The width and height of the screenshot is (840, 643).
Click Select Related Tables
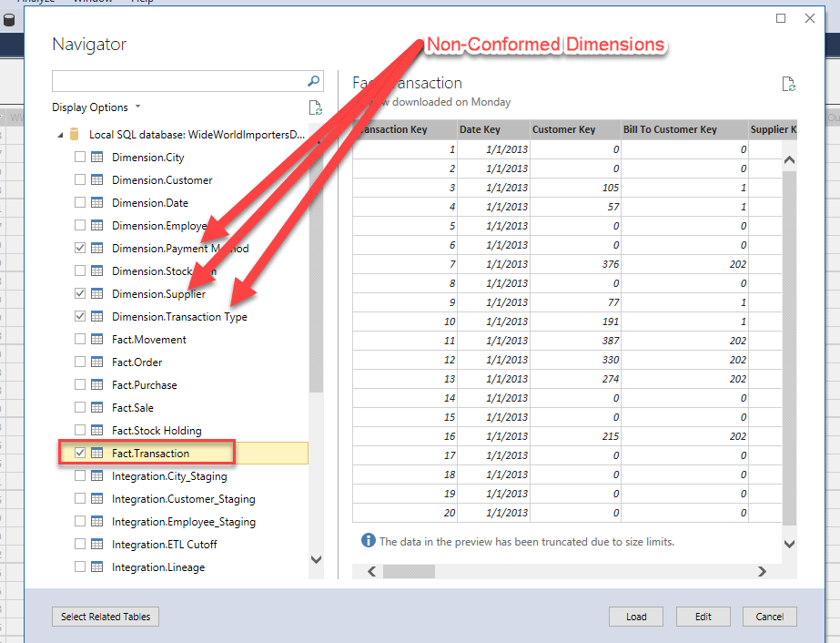pos(105,617)
